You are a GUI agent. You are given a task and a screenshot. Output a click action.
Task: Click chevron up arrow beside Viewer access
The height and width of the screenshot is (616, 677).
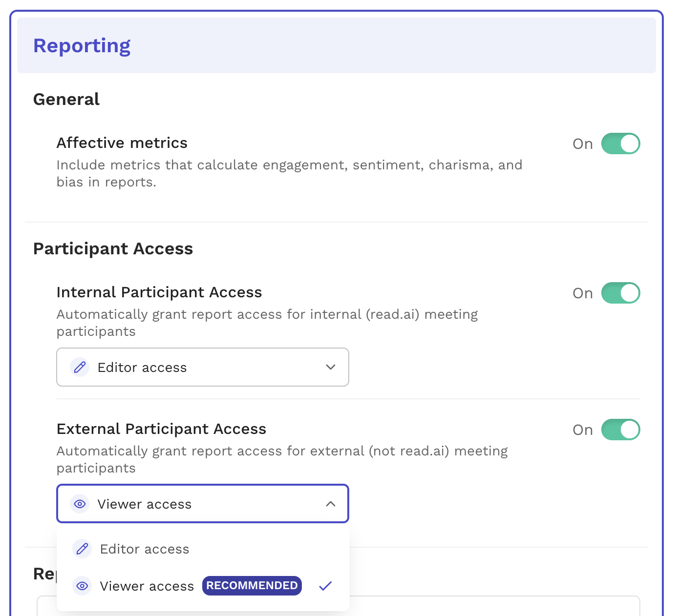point(331,504)
